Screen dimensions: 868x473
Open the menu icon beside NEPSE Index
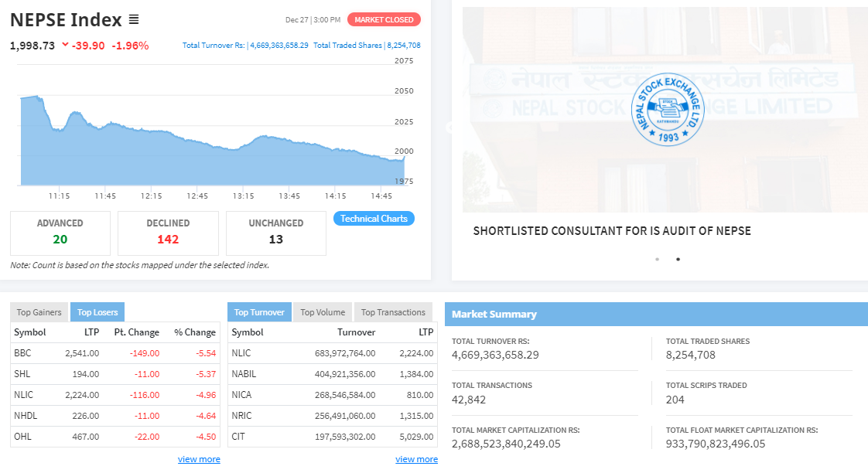(x=133, y=19)
